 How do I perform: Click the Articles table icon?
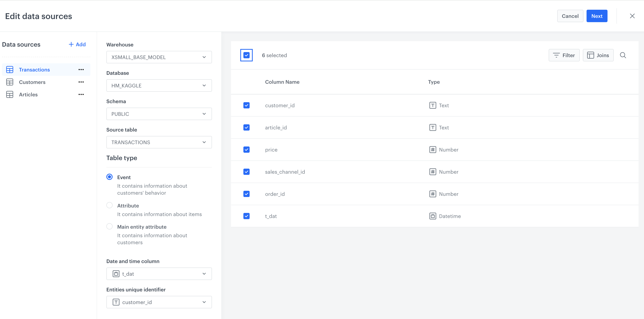[10, 95]
